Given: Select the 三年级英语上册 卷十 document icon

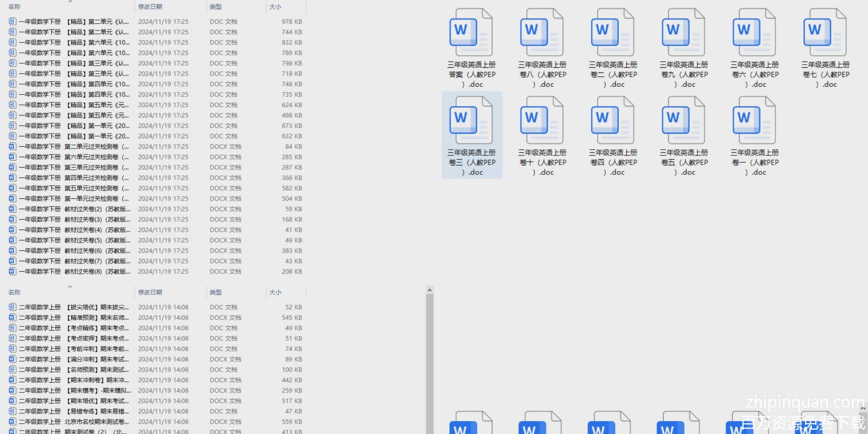Looking at the screenshot, I should click(542, 121).
